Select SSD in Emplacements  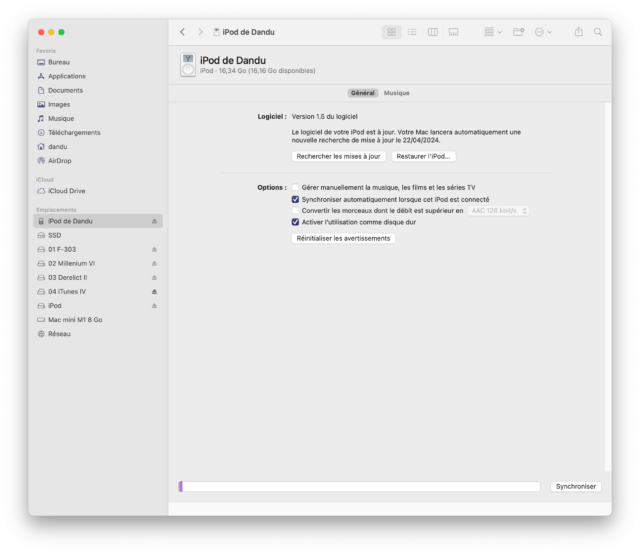point(98,235)
